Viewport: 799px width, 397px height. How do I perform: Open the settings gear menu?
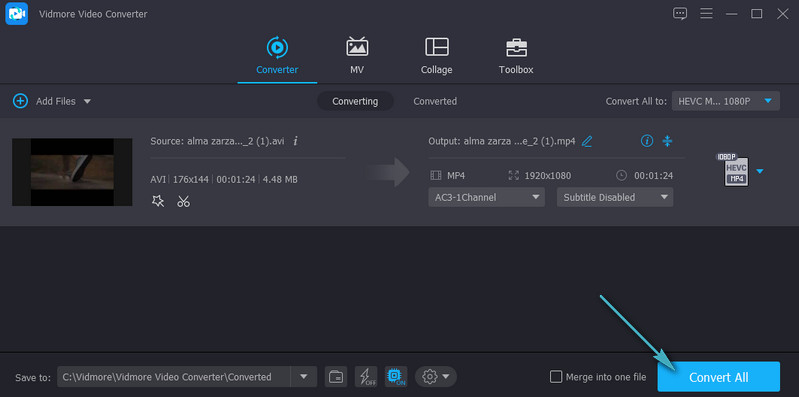436,377
